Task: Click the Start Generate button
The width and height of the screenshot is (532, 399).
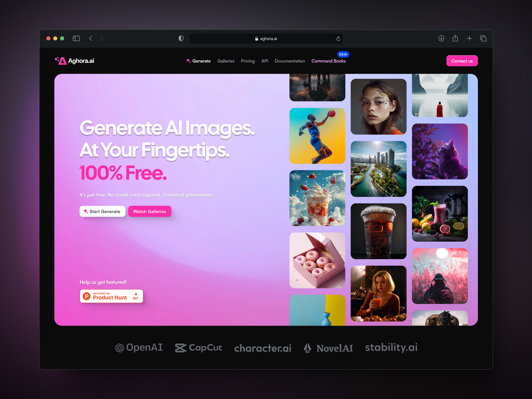Action: pyautogui.click(x=102, y=211)
